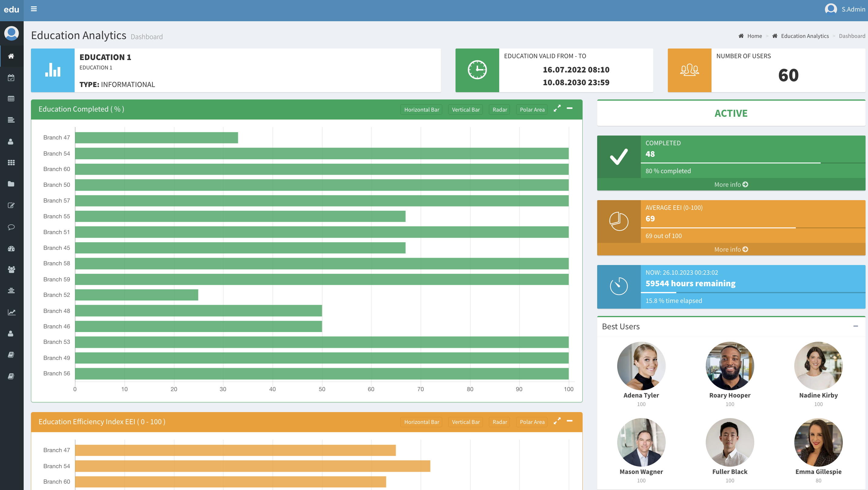868x490 pixels.
Task: Switch Education Completed chart to Horizontal Bar
Action: [422, 109]
